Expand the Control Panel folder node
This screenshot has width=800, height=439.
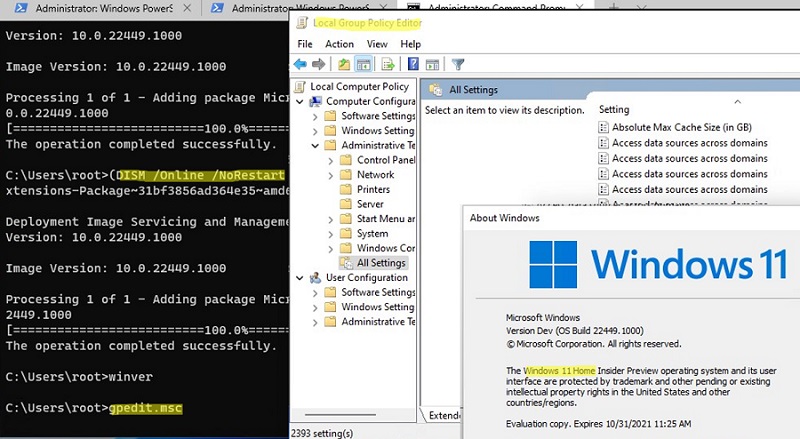point(332,160)
